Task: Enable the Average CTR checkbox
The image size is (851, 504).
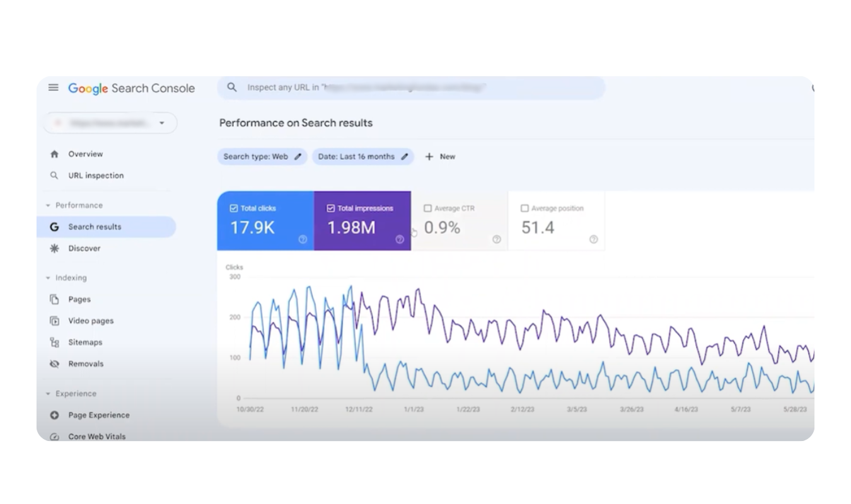Action: pyautogui.click(x=428, y=209)
